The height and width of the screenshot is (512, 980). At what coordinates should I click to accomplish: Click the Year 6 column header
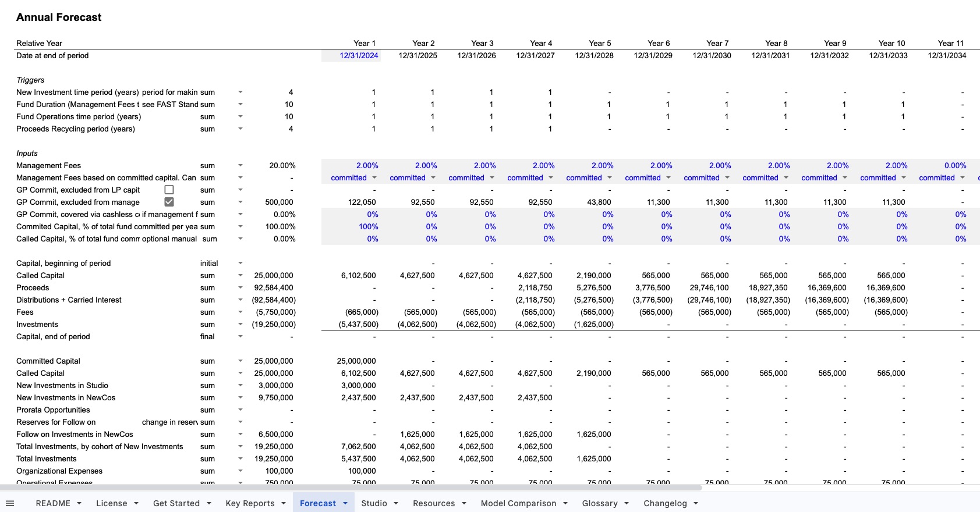coord(659,43)
